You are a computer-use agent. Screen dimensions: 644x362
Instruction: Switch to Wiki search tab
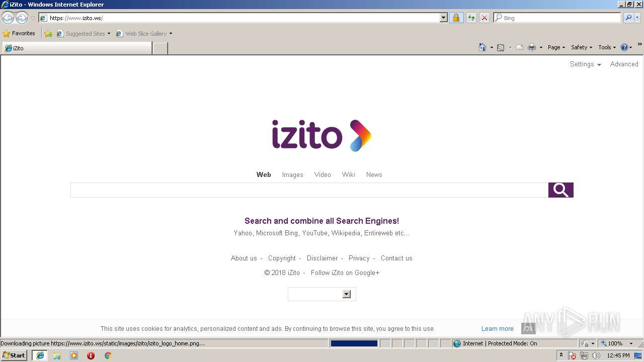click(x=349, y=175)
